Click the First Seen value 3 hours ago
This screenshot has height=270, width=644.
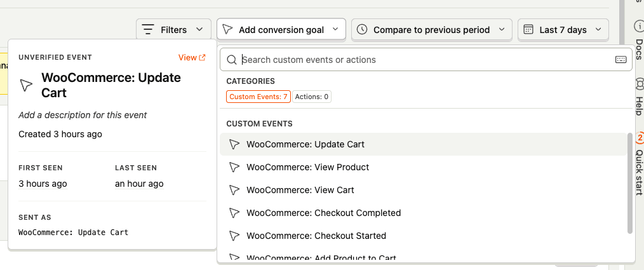pos(43,184)
